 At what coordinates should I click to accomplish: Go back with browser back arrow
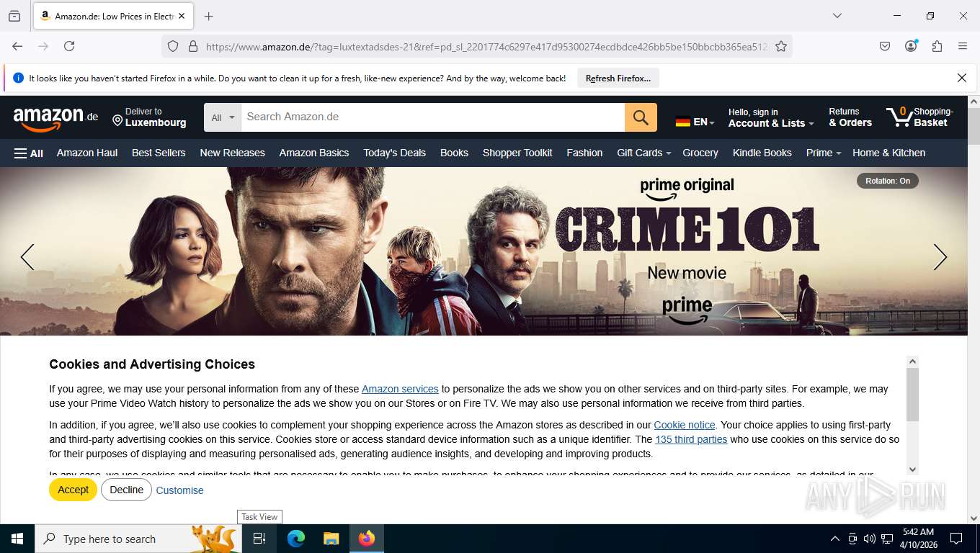click(17, 46)
